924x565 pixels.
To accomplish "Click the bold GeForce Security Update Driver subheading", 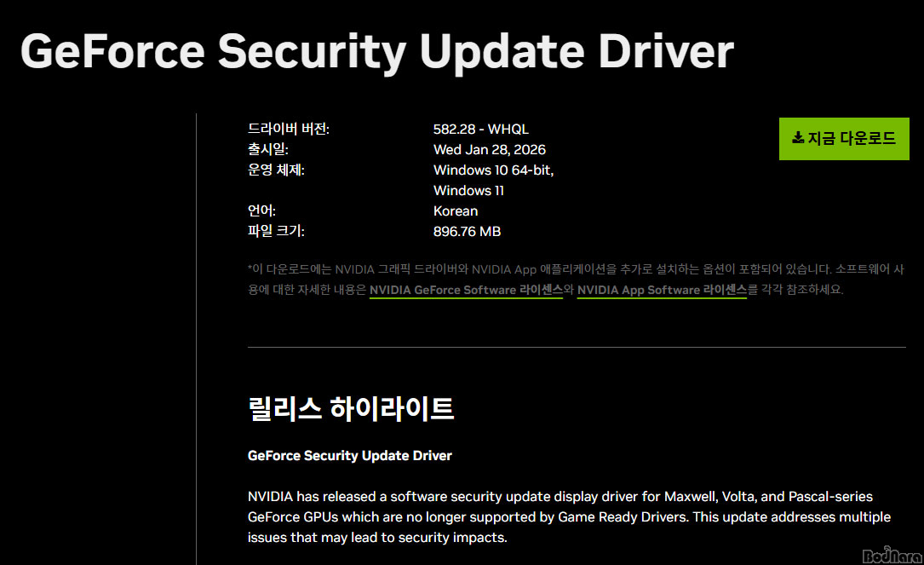I will coord(350,456).
